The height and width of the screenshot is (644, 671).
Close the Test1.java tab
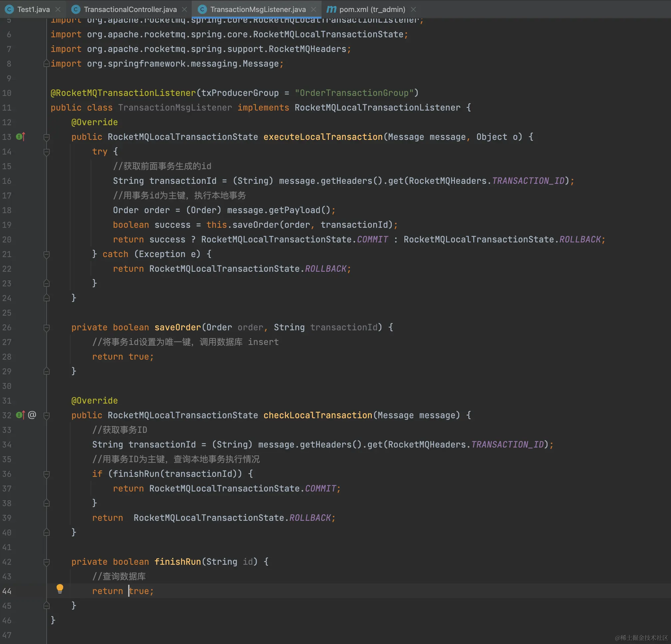pos(58,9)
